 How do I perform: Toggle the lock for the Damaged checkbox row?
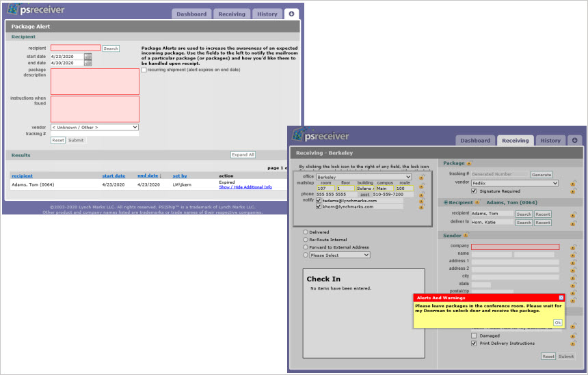[x=573, y=335]
